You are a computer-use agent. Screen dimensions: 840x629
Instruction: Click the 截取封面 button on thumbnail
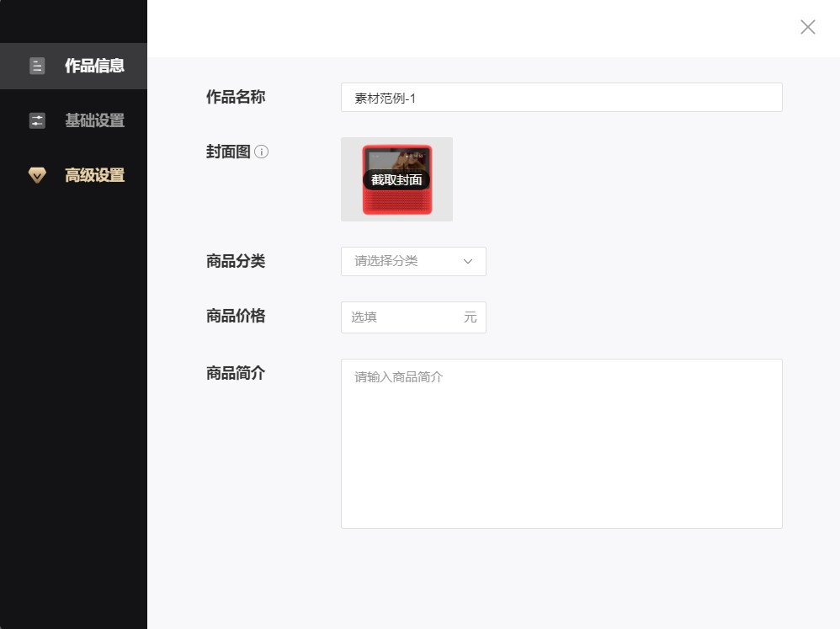pyautogui.click(x=396, y=180)
